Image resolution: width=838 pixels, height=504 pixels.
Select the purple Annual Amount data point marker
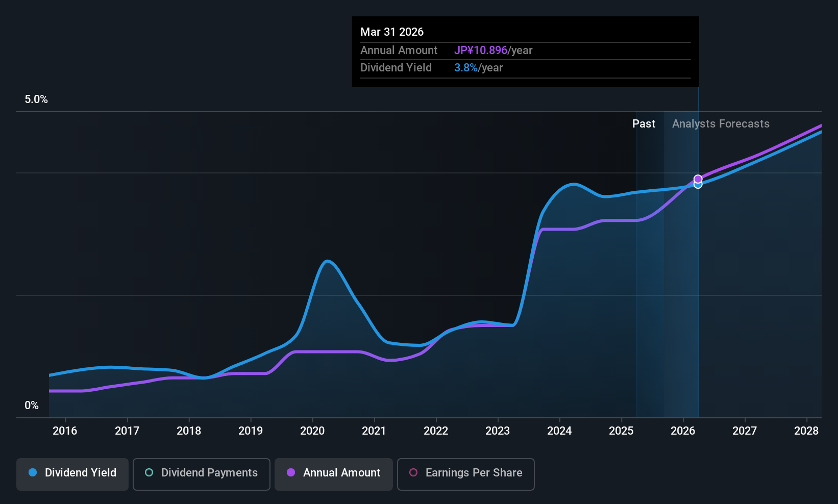[698, 179]
